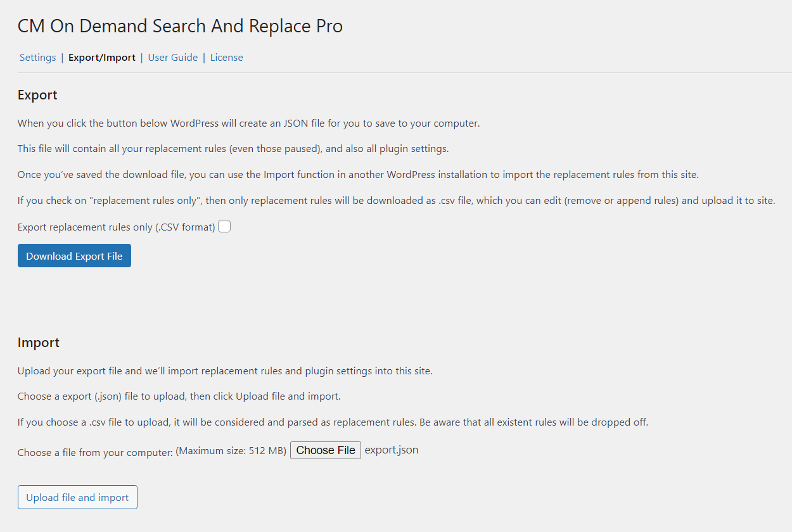Click the "Once you've saved the download file" paragraph

click(358, 175)
